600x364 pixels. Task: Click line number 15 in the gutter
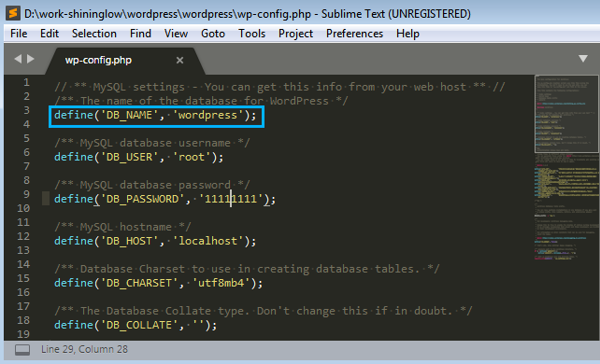click(x=23, y=278)
